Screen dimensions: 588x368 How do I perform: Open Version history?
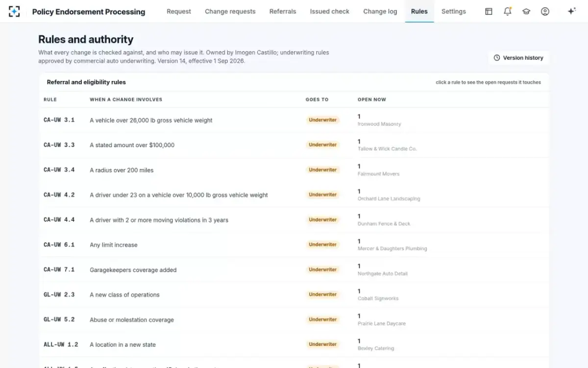click(518, 58)
